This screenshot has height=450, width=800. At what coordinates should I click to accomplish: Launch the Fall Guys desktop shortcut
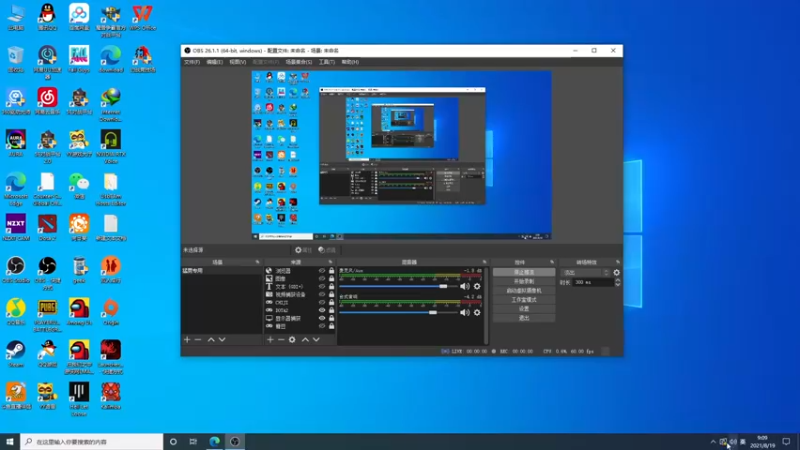79,59
